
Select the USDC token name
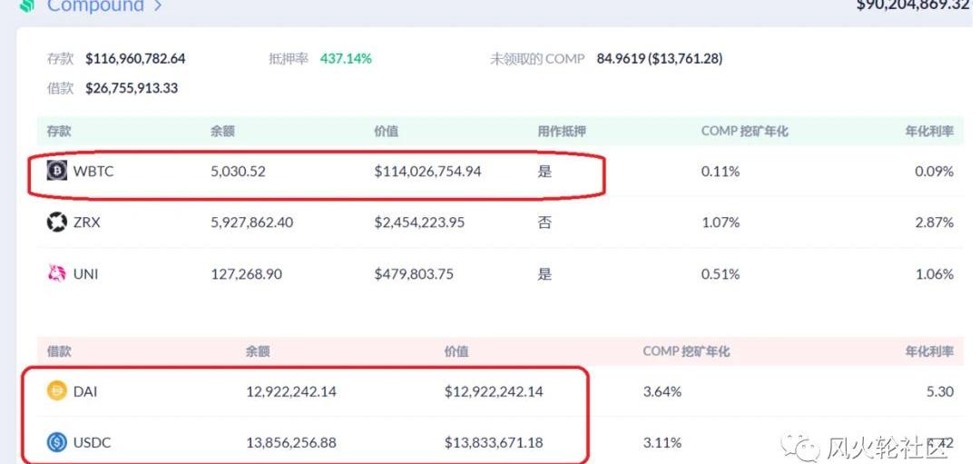(92, 443)
